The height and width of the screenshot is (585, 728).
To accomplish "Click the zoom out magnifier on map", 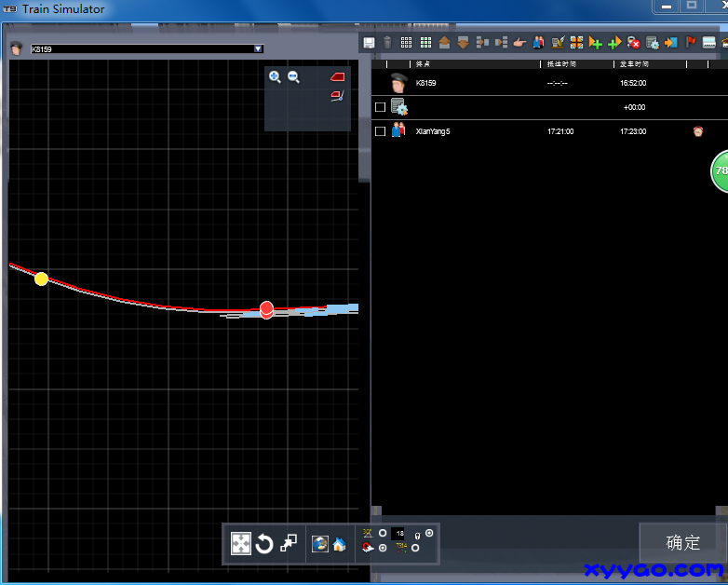I will tap(294, 77).
